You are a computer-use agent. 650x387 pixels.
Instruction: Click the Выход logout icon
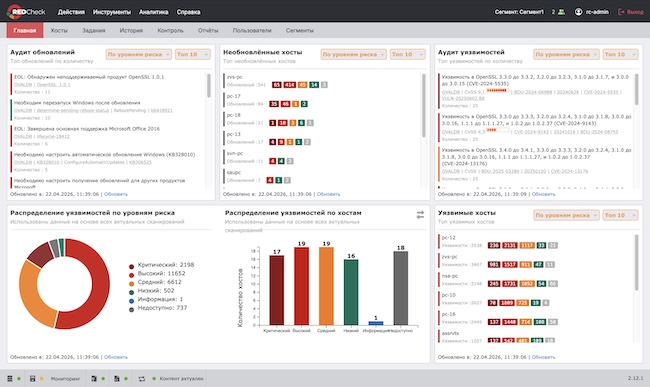[x=621, y=12]
